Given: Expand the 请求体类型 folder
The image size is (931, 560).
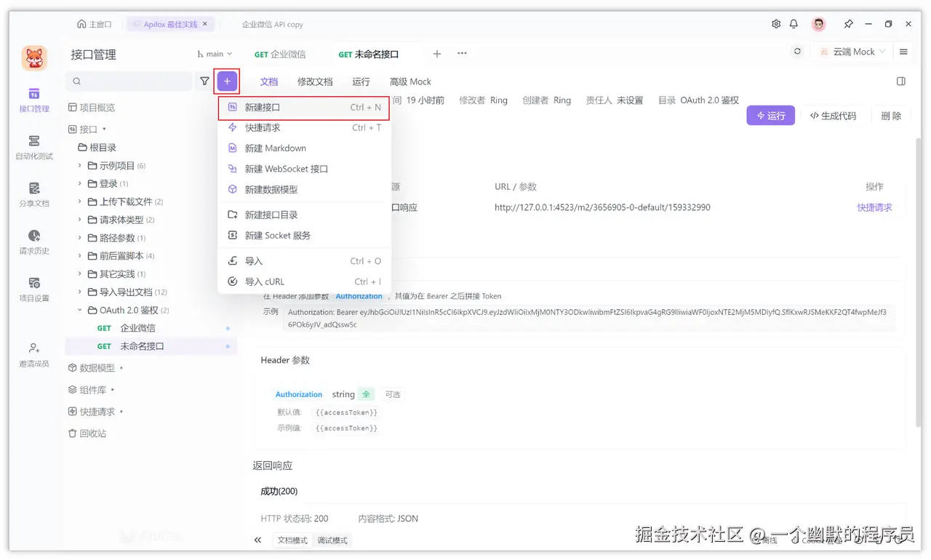Looking at the screenshot, I should click(x=80, y=220).
